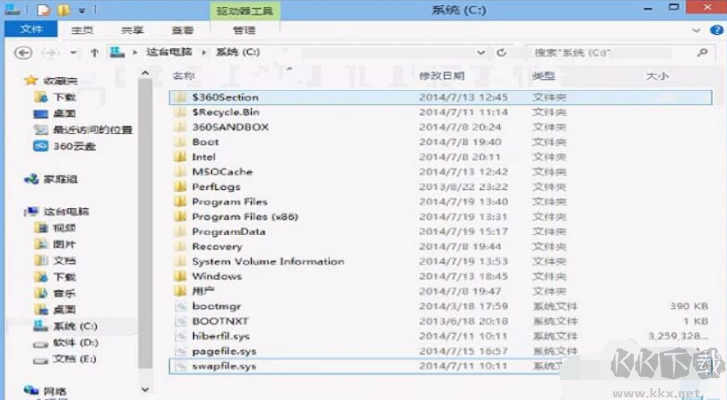Viewport: 727px width, 400px height.
Task: Select the 用户 folder icon
Action: (x=180, y=291)
